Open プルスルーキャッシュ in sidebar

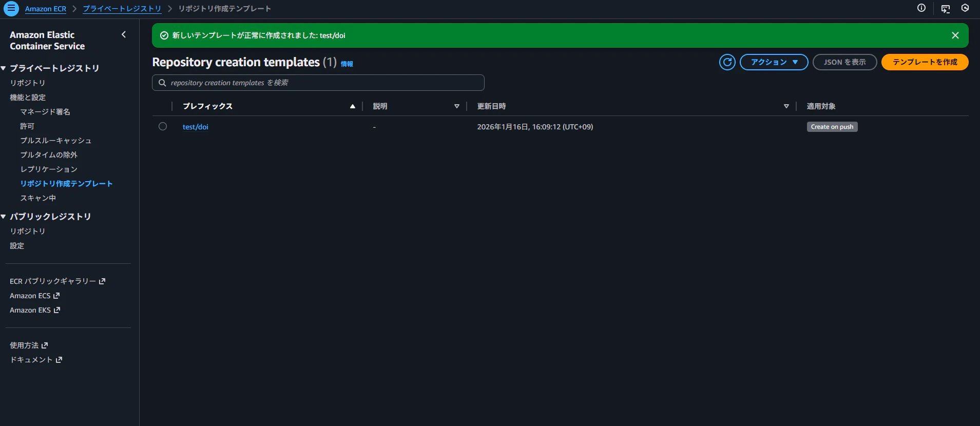tap(56, 141)
